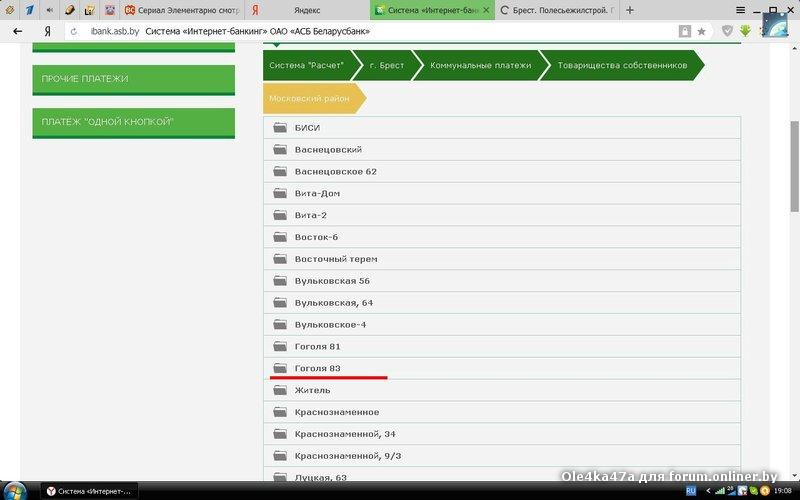Open the downloads green arrow icon
Screen dimensions: 800x500
click(745, 31)
